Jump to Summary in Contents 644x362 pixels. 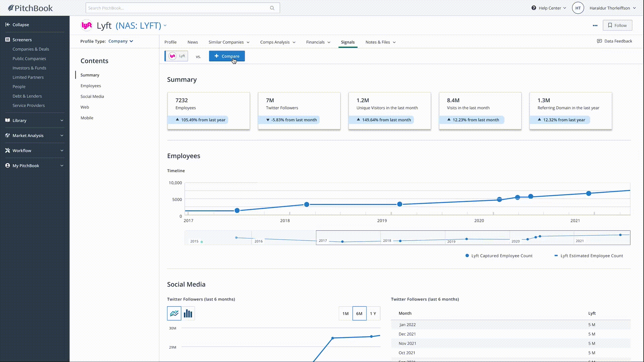[90, 75]
